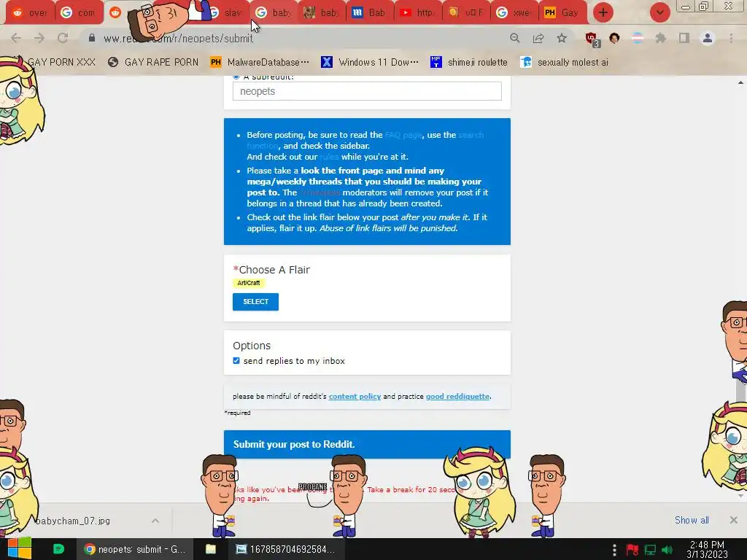This screenshot has height=560, width=747.
Task: Open the 'FAQ page' link in blue box
Action: 403,135
